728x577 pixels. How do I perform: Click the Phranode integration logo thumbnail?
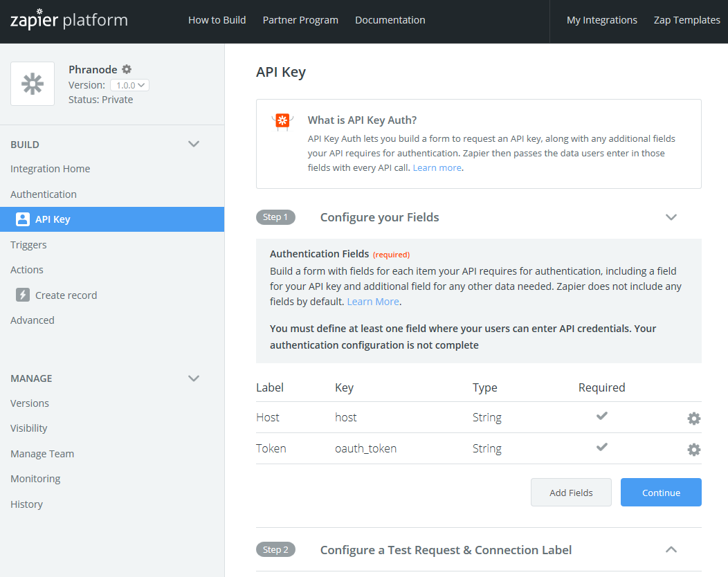[33, 84]
